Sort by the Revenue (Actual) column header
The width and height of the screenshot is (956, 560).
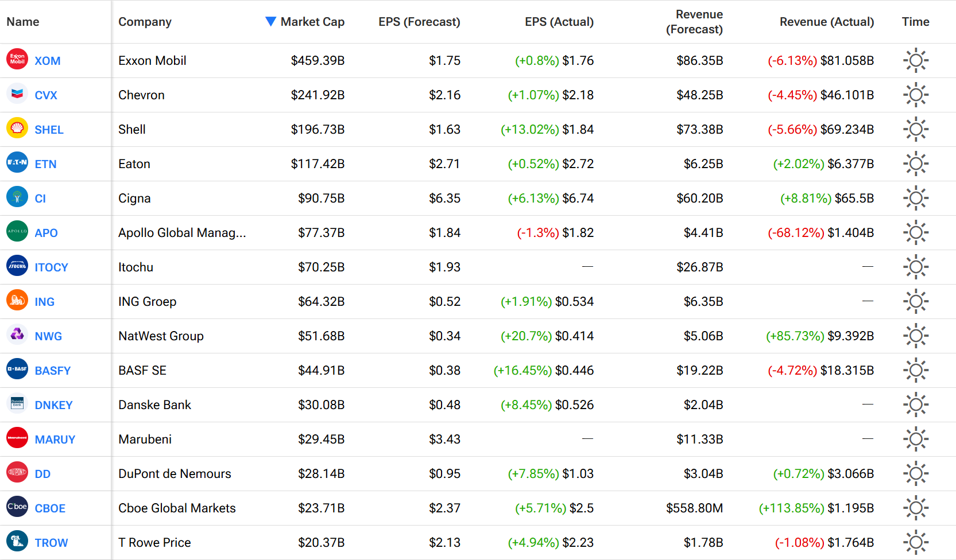pos(827,22)
